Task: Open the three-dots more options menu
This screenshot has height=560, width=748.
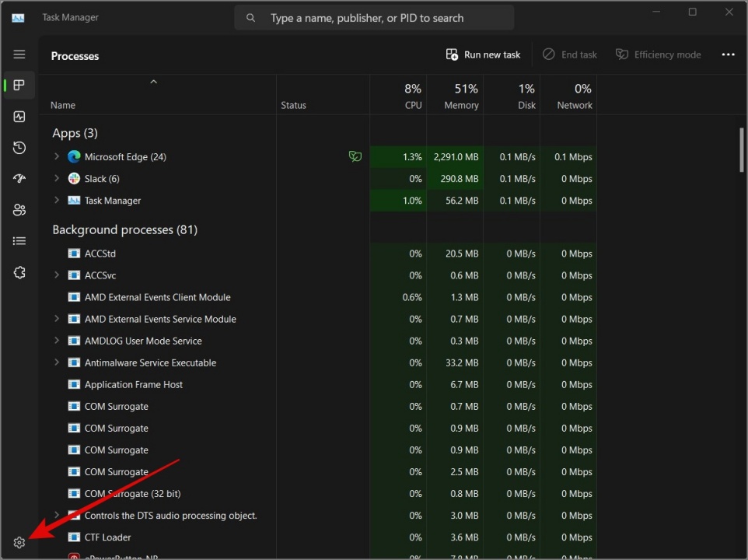Action: (728, 55)
